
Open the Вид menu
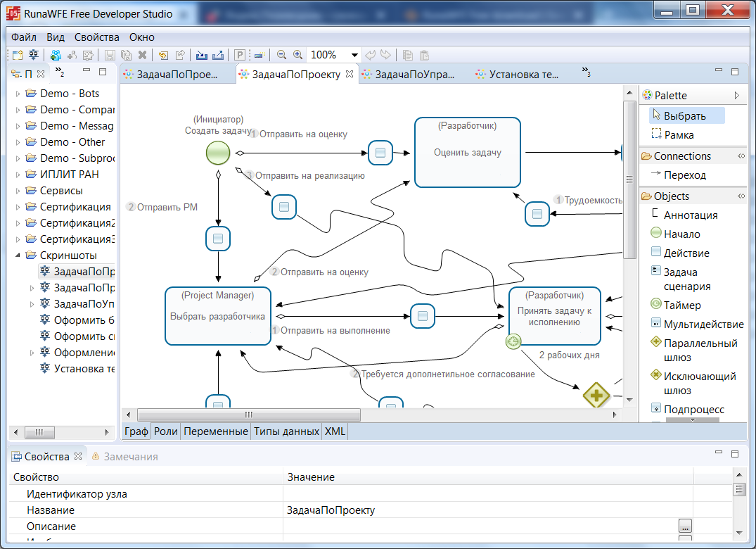click(x=56, y=37)
